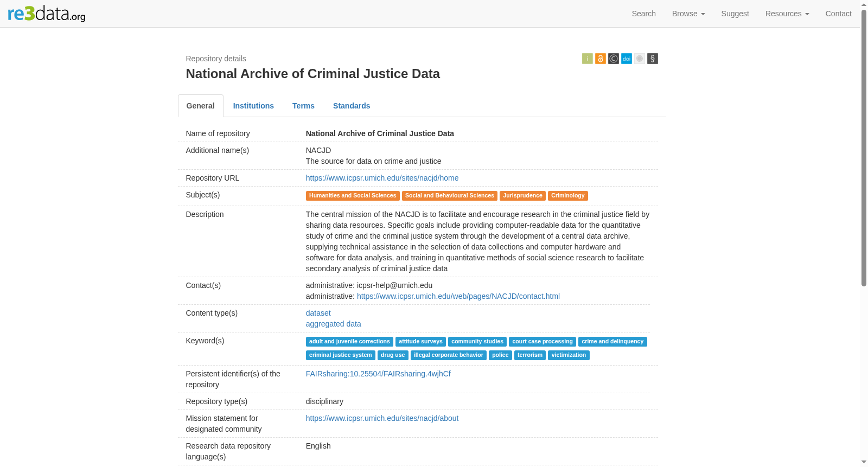868x467 pixels.
Task: Open the FAIRsharing persistent identifier link
Action: (x=378, y=374)
